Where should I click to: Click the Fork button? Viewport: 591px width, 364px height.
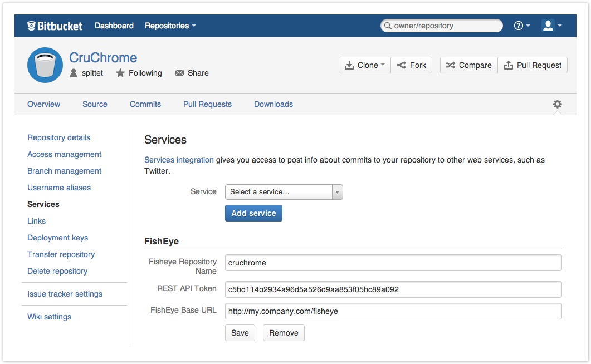click(x=412, y=65)
